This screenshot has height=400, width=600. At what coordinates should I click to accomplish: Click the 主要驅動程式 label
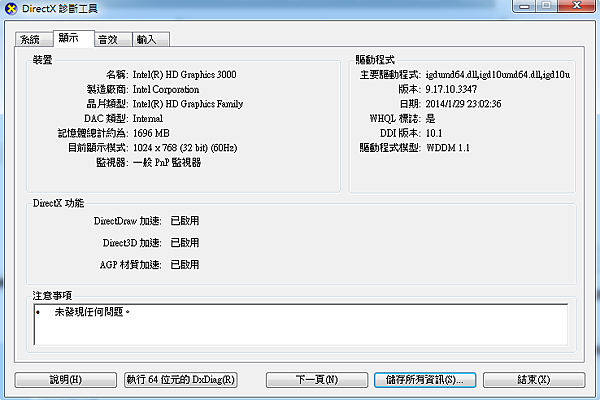(x=390, y=75)
